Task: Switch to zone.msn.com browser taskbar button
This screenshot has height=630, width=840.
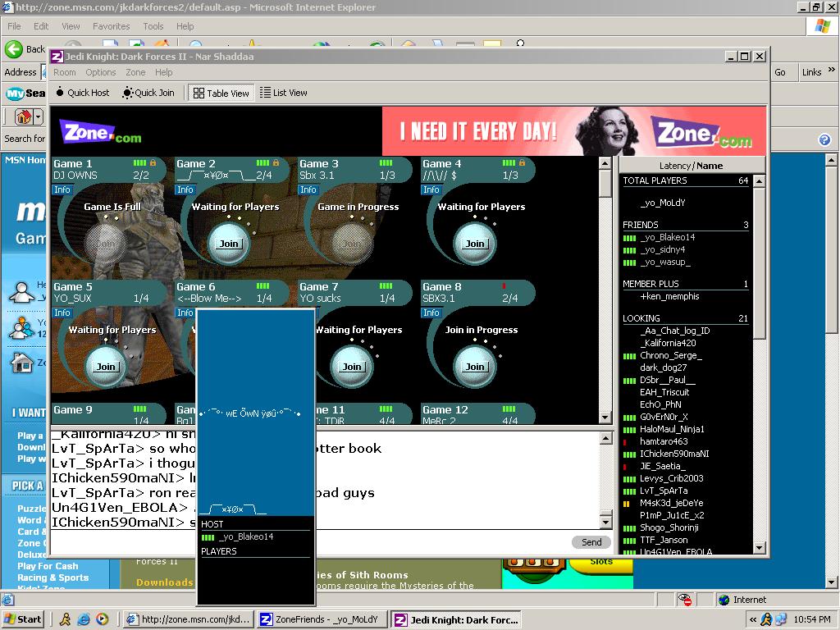Action: tap(188, 619)
